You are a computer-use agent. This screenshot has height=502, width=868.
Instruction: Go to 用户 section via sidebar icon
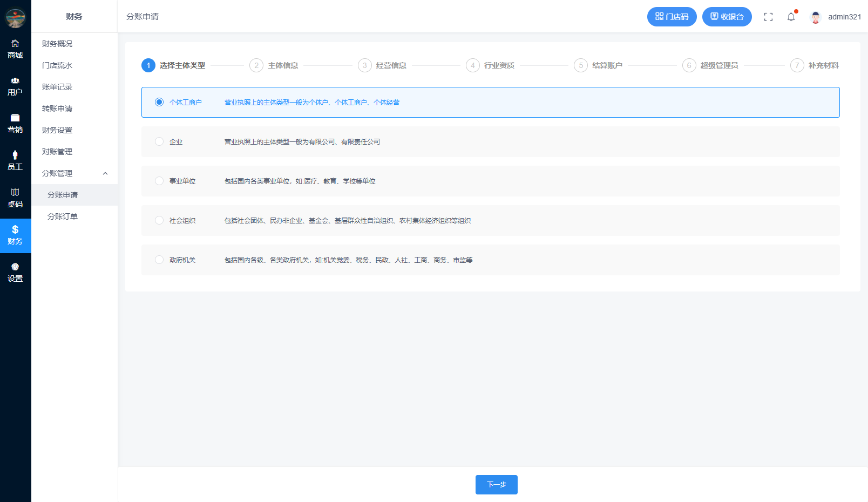click(15, 86)
